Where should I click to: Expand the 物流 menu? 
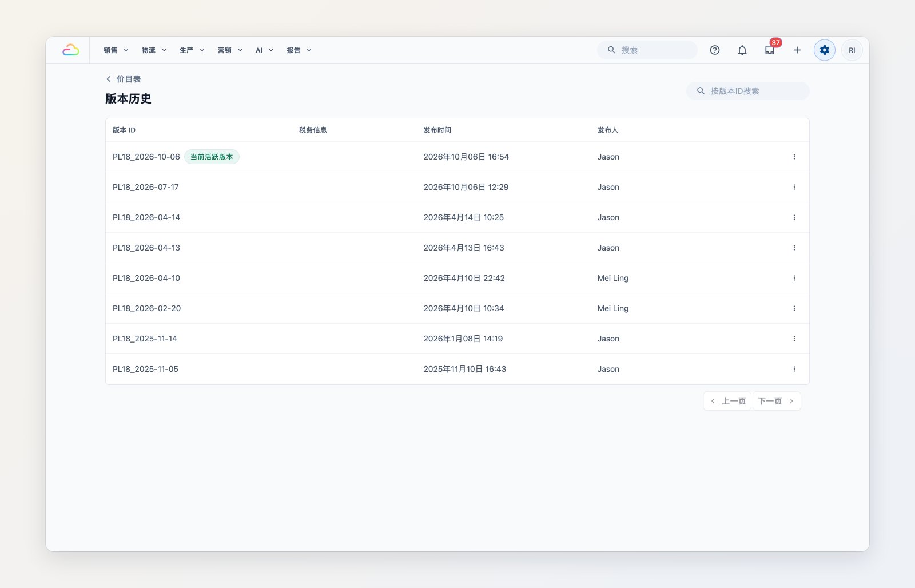click(154, 50)
